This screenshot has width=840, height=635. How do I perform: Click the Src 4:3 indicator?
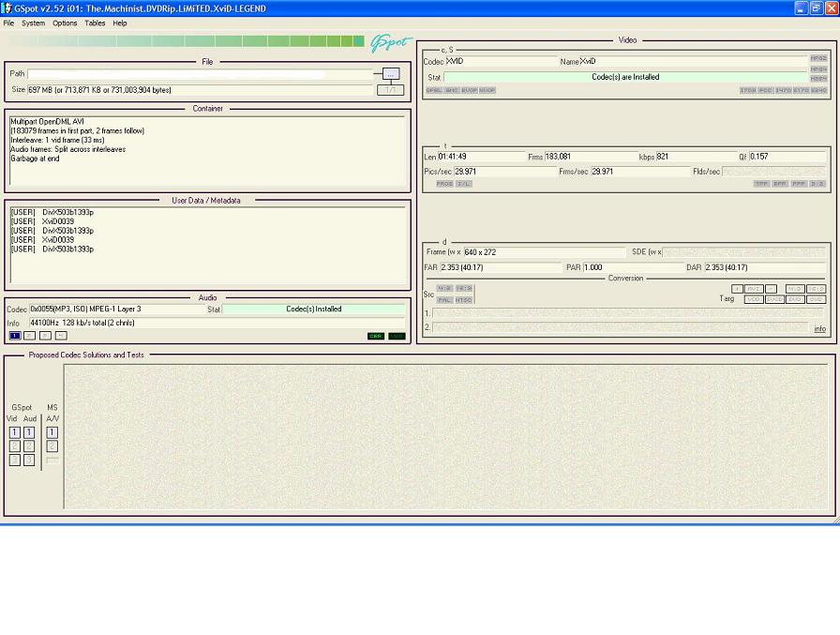coord(444,288)
